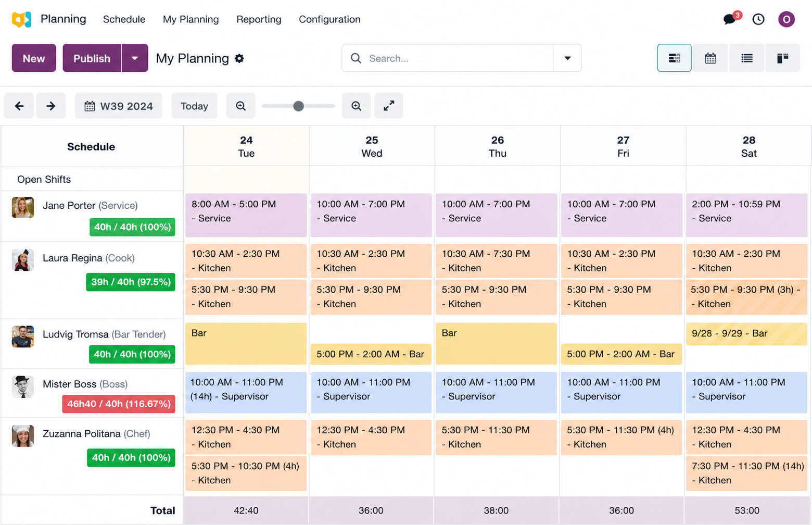Screen dimensions: 812x525
Task: Go to next week with right arrow
Action: pyautogui.click(x=51, y=106)
